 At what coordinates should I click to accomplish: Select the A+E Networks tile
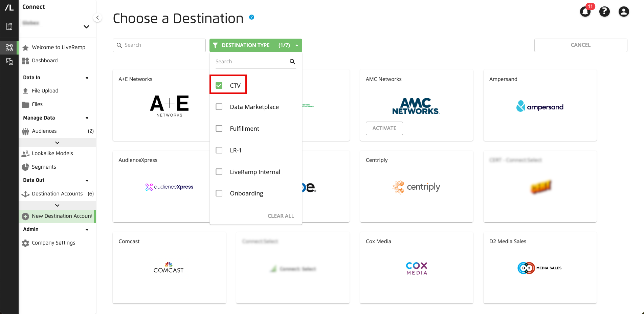[161, 105]
